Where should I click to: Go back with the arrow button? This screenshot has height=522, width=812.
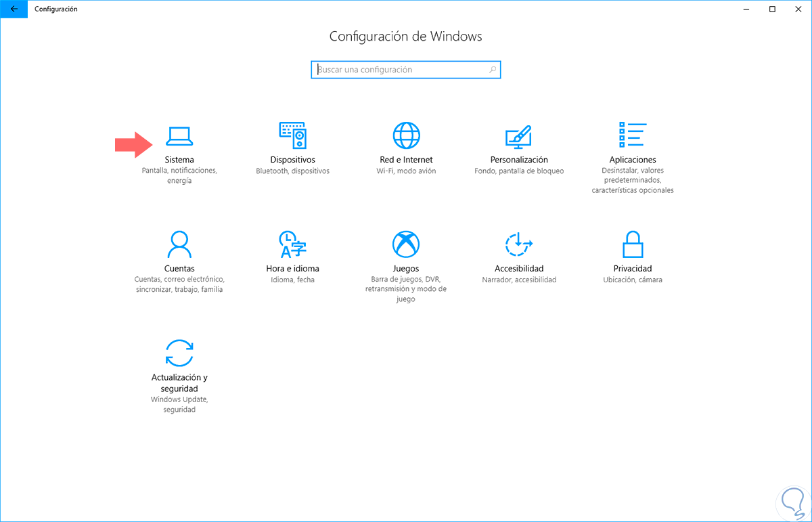(14, 9)
